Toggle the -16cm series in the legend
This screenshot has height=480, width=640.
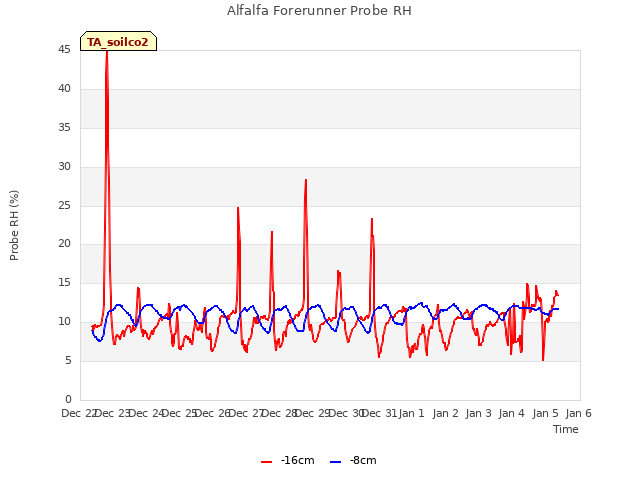click(x=288, y=461)
